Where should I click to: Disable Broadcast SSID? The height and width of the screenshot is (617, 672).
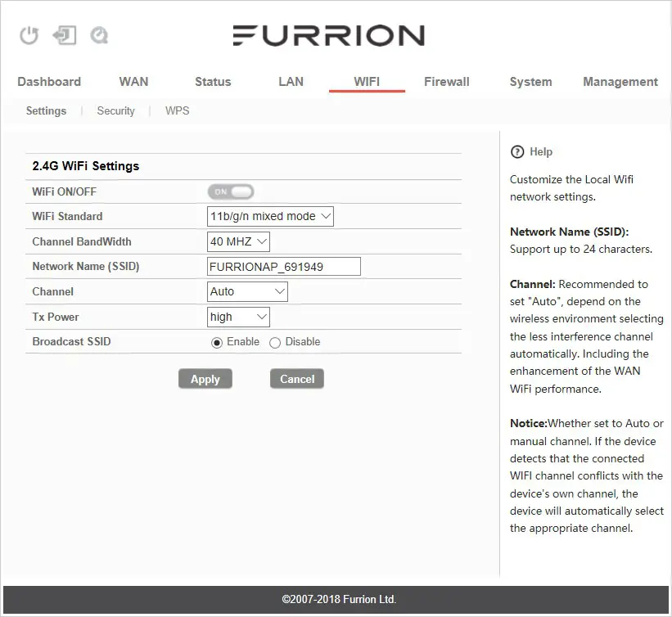(x=275, y=342)
